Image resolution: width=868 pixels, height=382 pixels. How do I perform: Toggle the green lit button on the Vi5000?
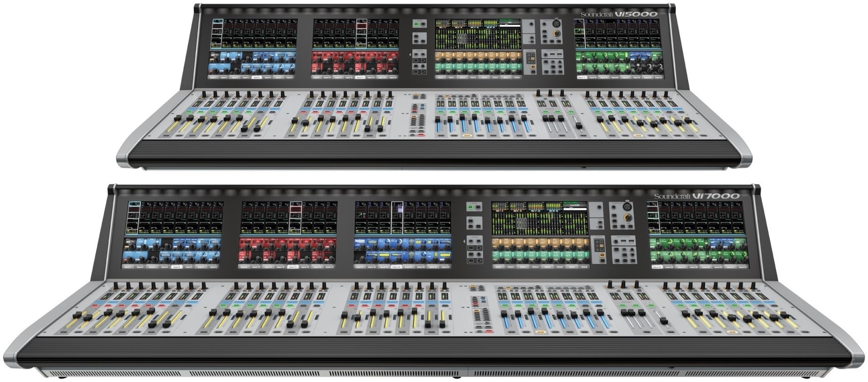(x=416, y=24)
